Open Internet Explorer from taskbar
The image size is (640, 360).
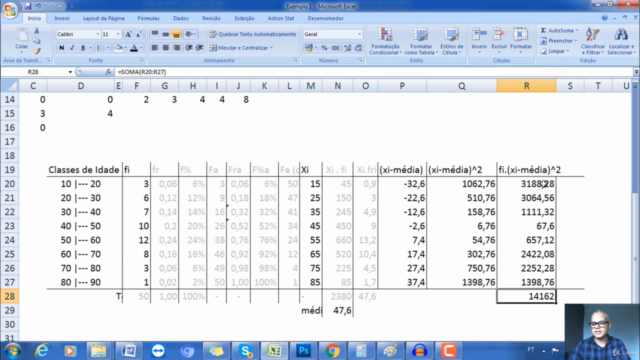click(x=41, y=351)
